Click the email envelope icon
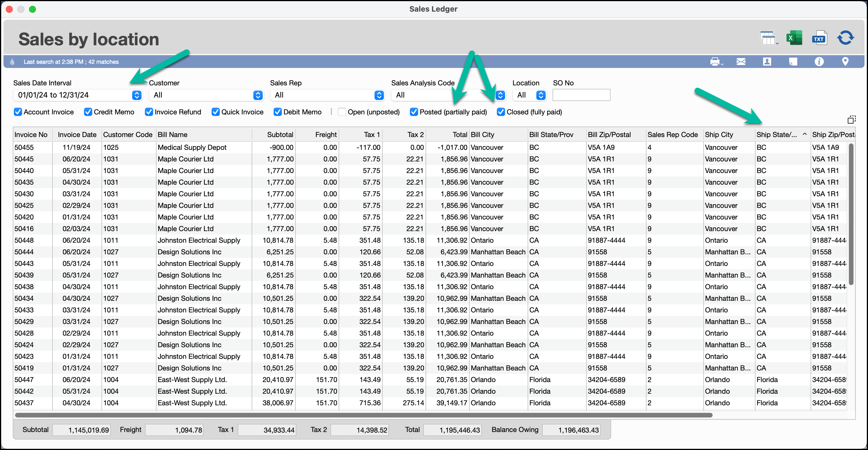 click(x=741, y=62)
